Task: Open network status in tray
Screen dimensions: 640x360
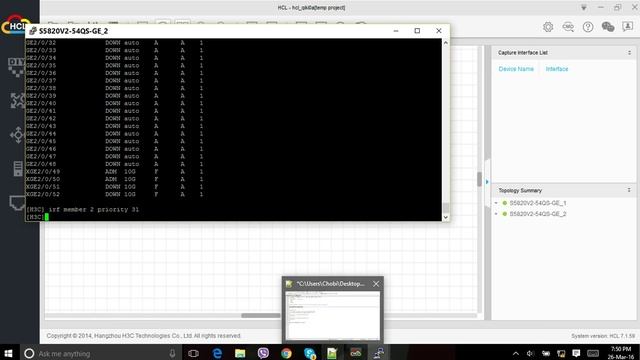Action: click(x=561, y=353)
